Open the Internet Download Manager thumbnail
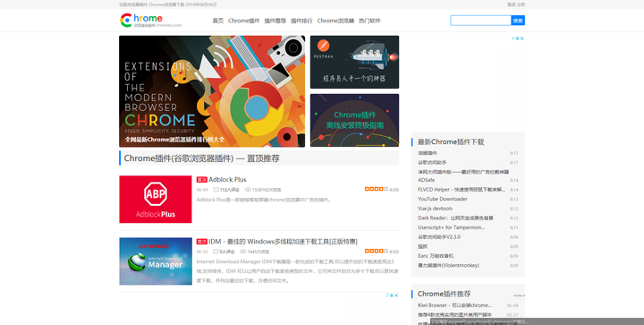 [x=156, y=261]
